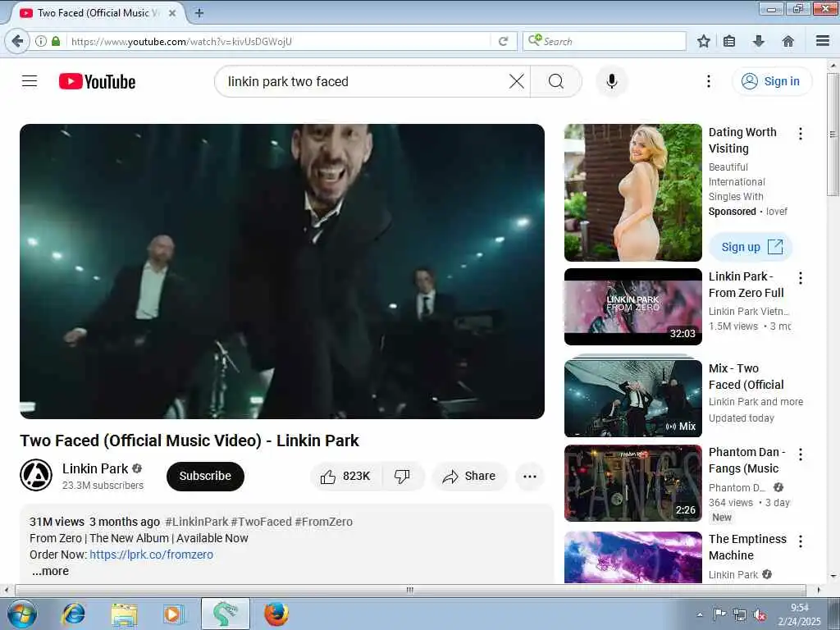
Task: Open File Explorer taskbar icon
Action: pos(125,614)
